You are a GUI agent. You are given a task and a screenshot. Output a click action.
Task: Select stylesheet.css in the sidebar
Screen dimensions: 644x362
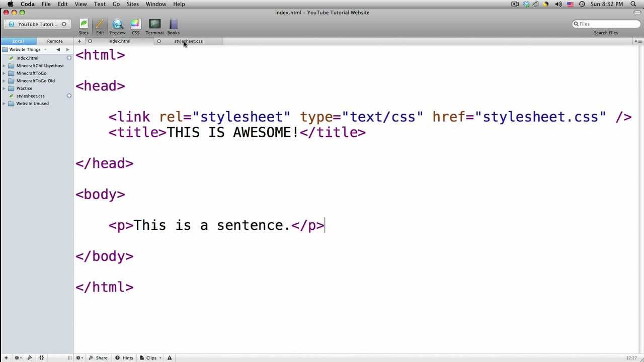coord(30,96)
